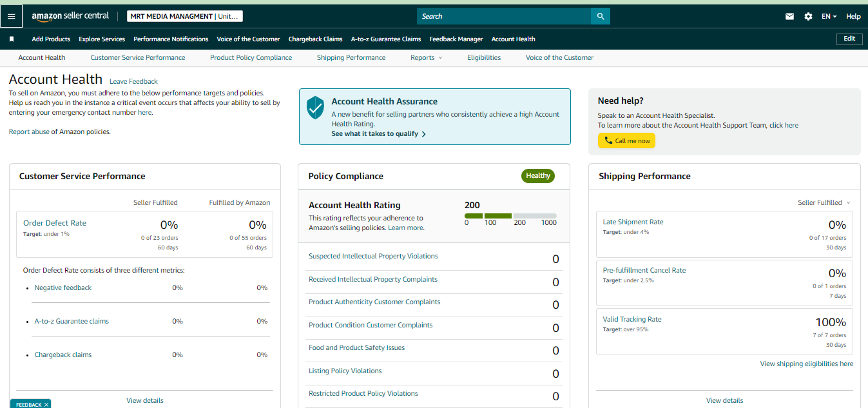Open the Negative feedback metric link

coord(63,288)
